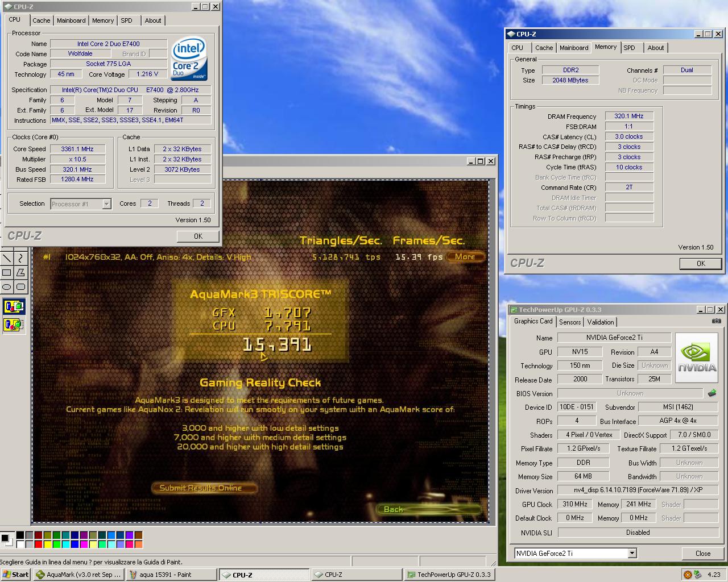Click GPU-Z Name field NVIDIA GeForce2 Ti
Viewport: 728px width, 582px height.
click(614, 338)
